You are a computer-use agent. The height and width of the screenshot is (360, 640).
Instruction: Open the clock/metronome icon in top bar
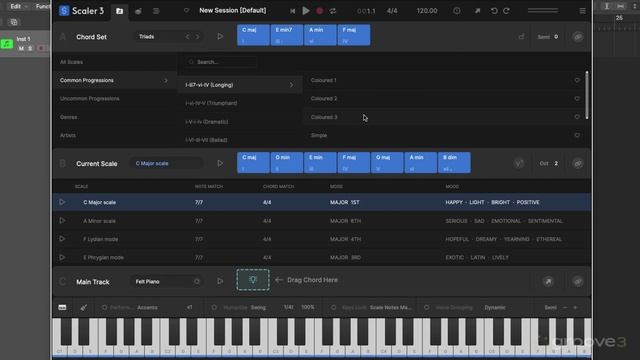click(x=457, y=11)
